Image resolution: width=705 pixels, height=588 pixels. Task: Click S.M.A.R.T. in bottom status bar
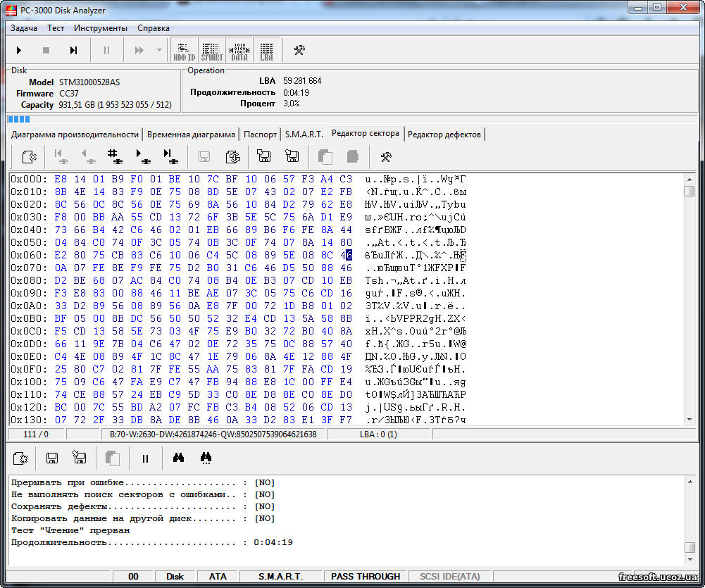pos(281,577)
